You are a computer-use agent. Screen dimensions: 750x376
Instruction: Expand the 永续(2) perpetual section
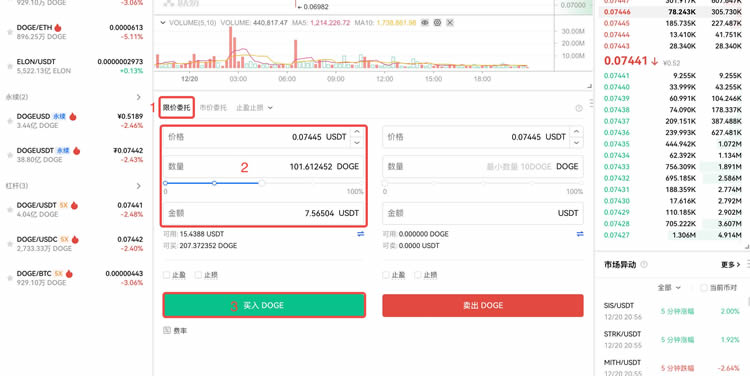point(139,97)
